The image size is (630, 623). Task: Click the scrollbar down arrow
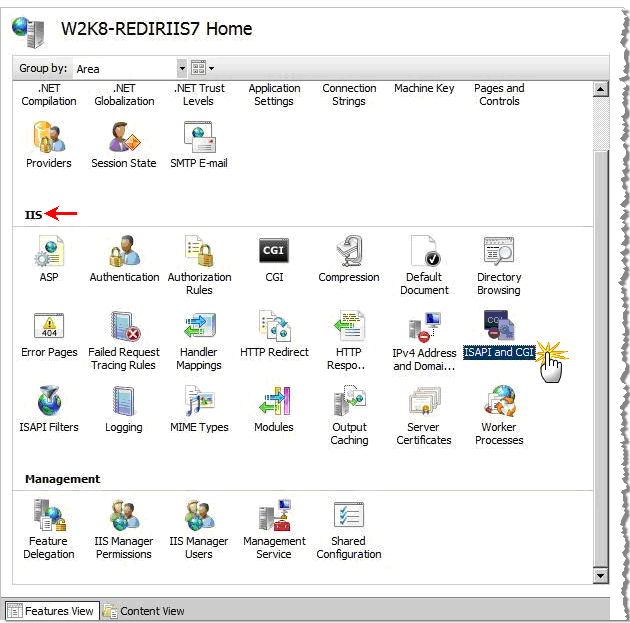[600, 576]
